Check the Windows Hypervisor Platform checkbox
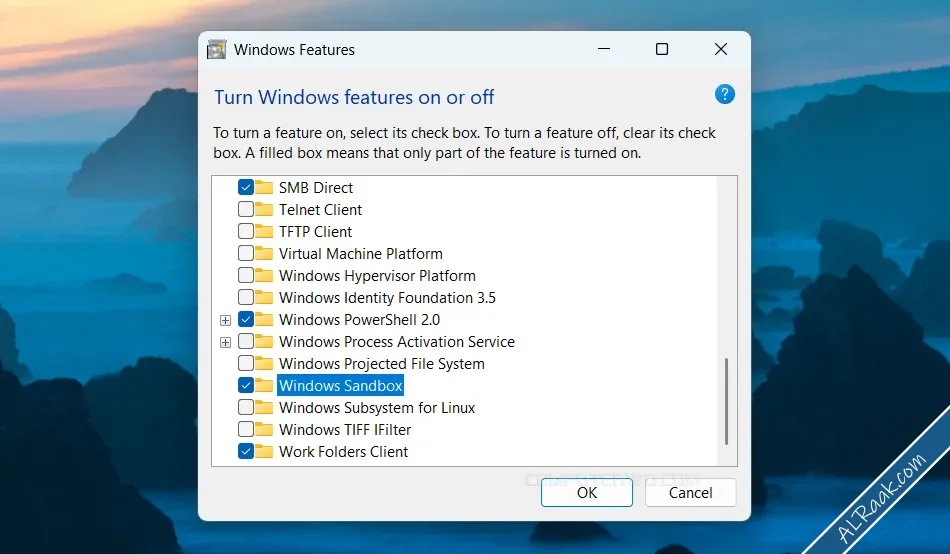This screenshot has height=554, width=950. click(245, 275)
